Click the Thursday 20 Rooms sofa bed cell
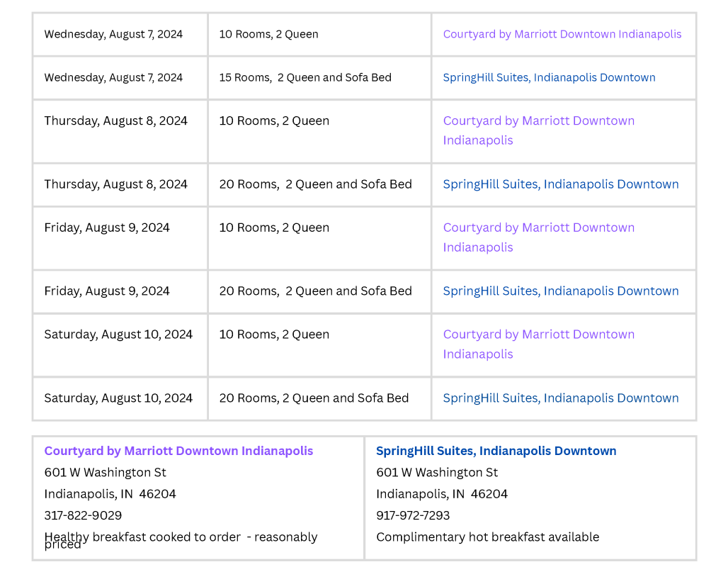Viewport: 728px width, 567px height. point(319,185)
